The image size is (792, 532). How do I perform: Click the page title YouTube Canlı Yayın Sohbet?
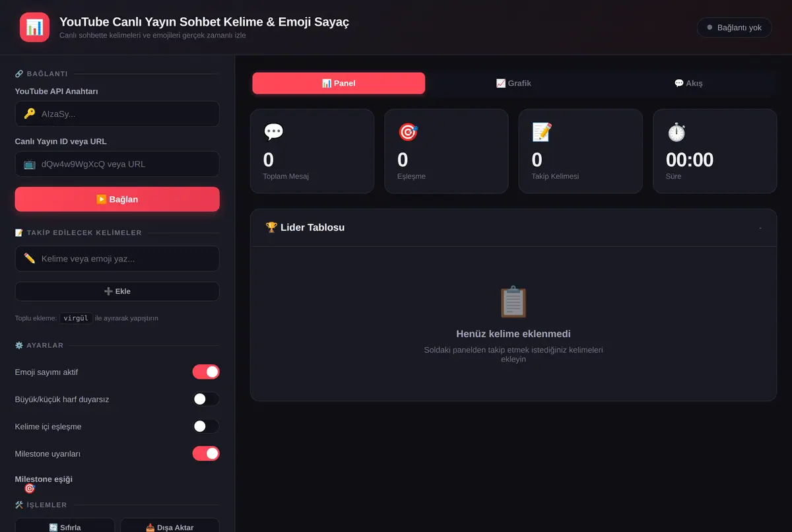(x=204, y=22)
